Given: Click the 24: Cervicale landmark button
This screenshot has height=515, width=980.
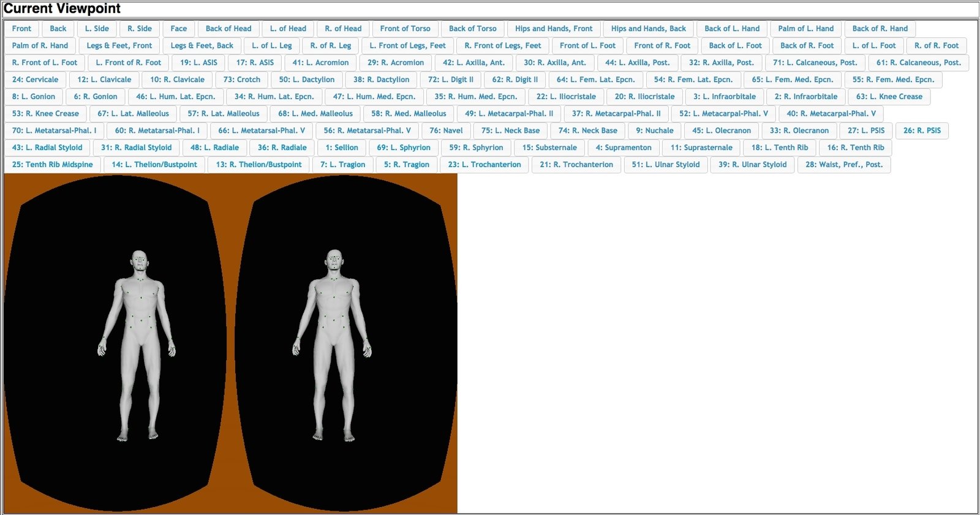Looking at the screenshot, I should click(35, 80).
